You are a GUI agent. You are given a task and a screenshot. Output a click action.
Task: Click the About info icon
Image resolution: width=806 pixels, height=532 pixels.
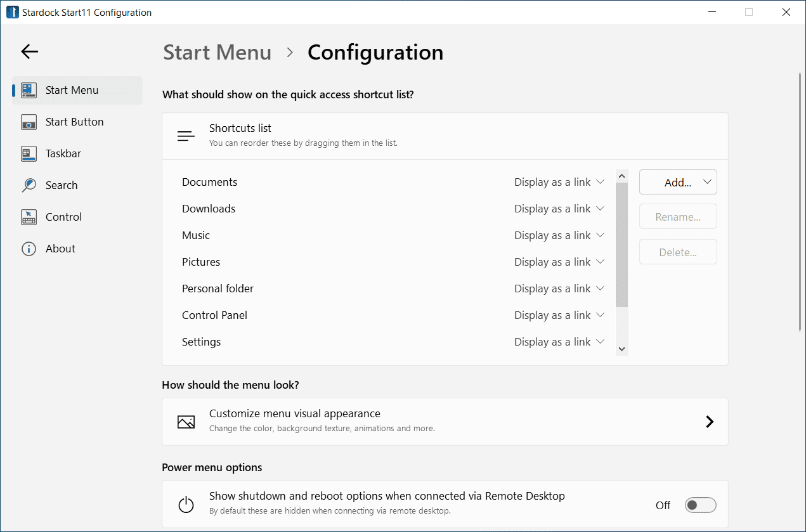click(x=29, y=249)
